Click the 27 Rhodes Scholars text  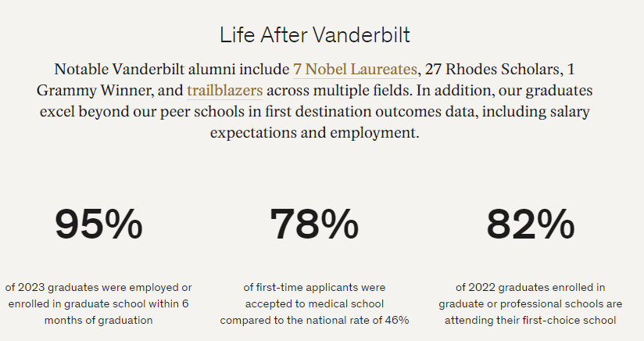pyautogui.click(x=492, y=70)
